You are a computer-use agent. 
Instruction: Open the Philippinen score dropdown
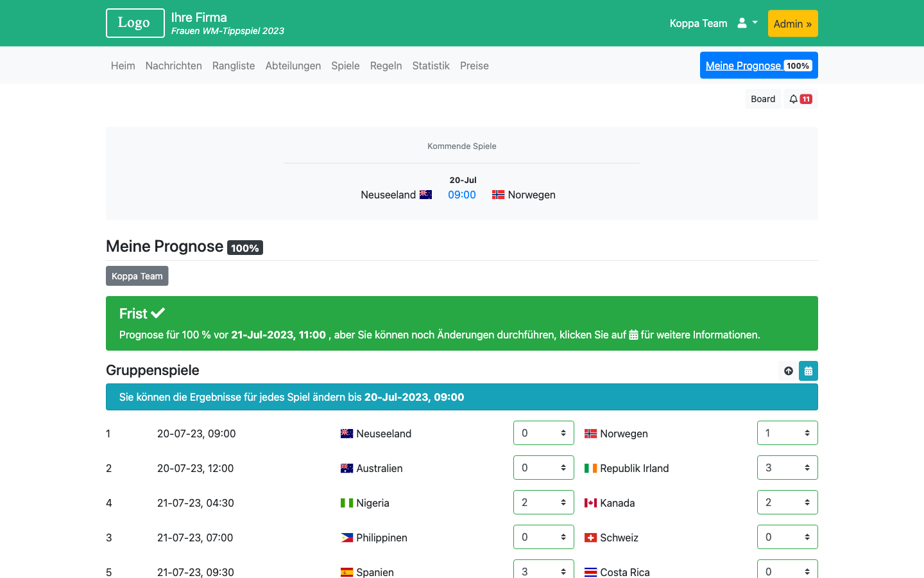(543, 537)
